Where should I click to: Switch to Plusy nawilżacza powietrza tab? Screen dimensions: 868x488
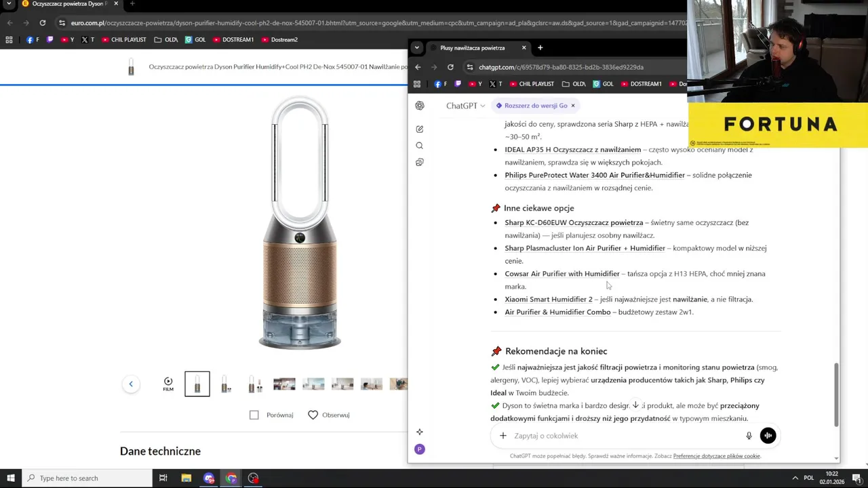tap(478, 48)
